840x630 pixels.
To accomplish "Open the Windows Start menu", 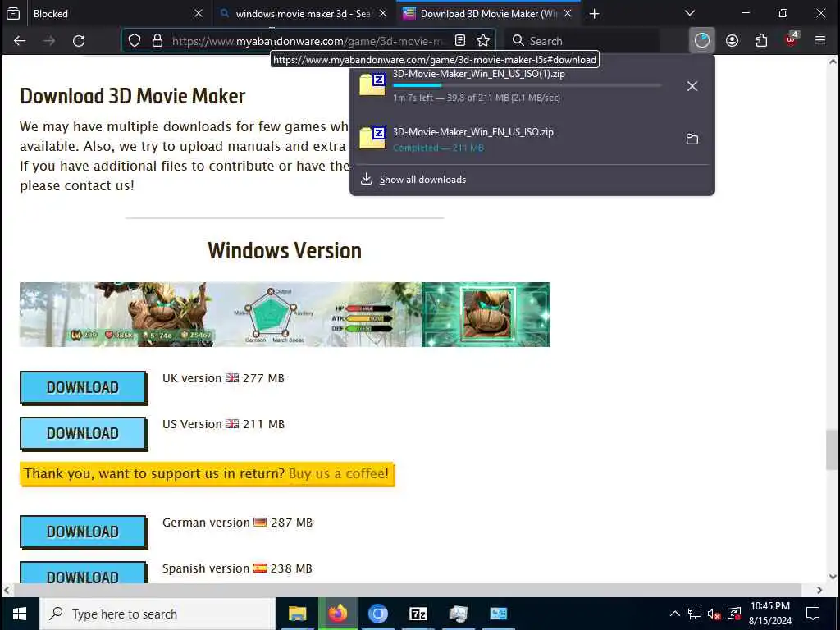I will [x=20, y=614].
